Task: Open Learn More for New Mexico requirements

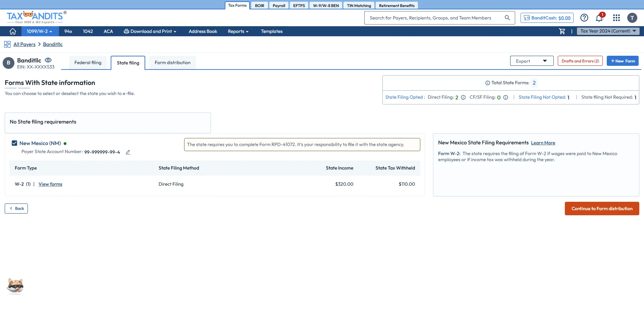Action: click(x=543, y=143)
